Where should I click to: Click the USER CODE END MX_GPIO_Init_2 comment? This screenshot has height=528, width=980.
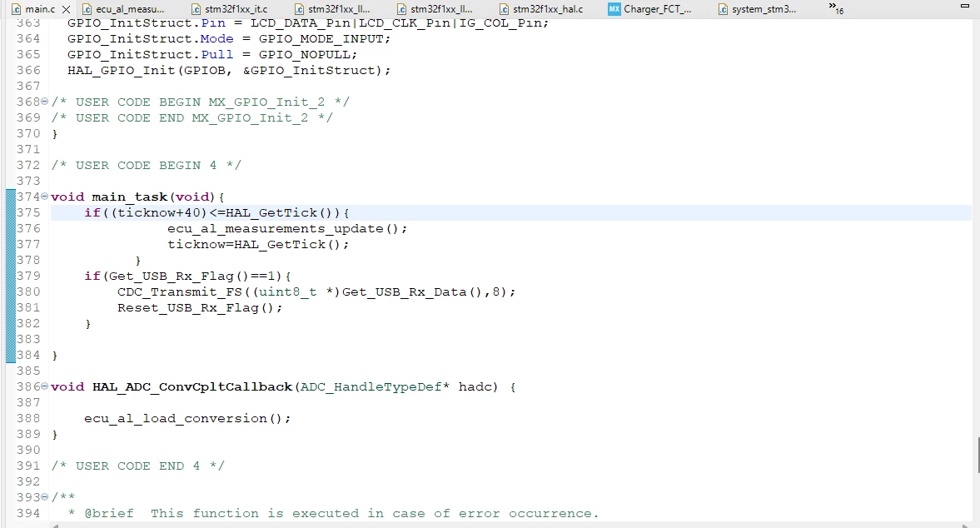[192, 118]
